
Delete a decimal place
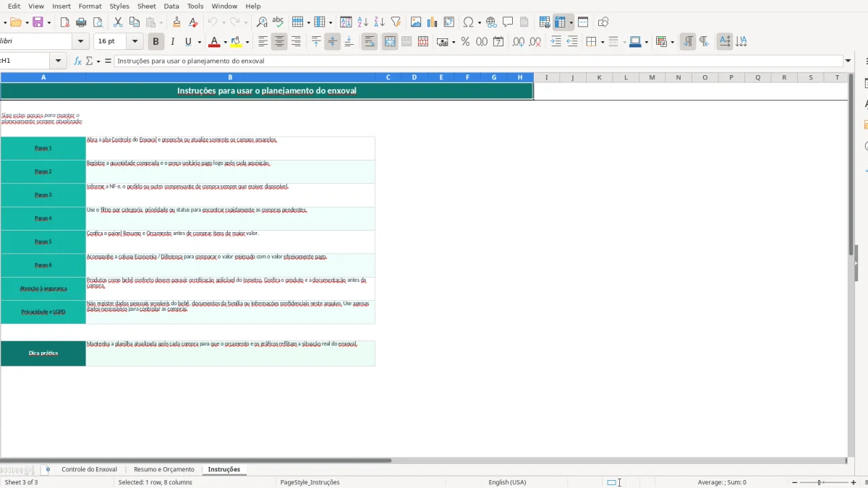[x=535, y=42]
